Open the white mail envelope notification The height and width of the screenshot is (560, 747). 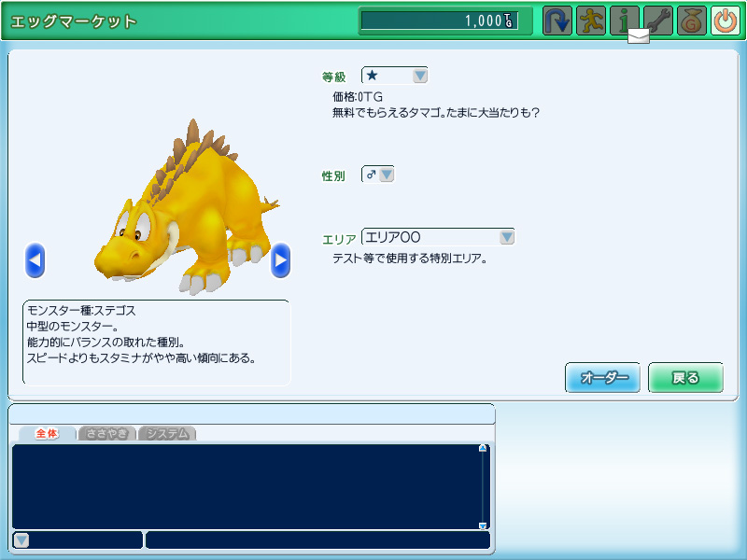639,36
